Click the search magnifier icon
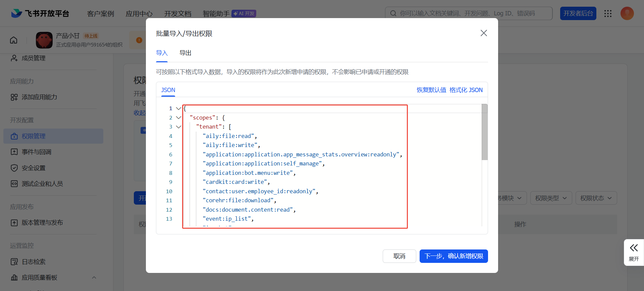The image size is (644, 291). (x=393, y=13)
